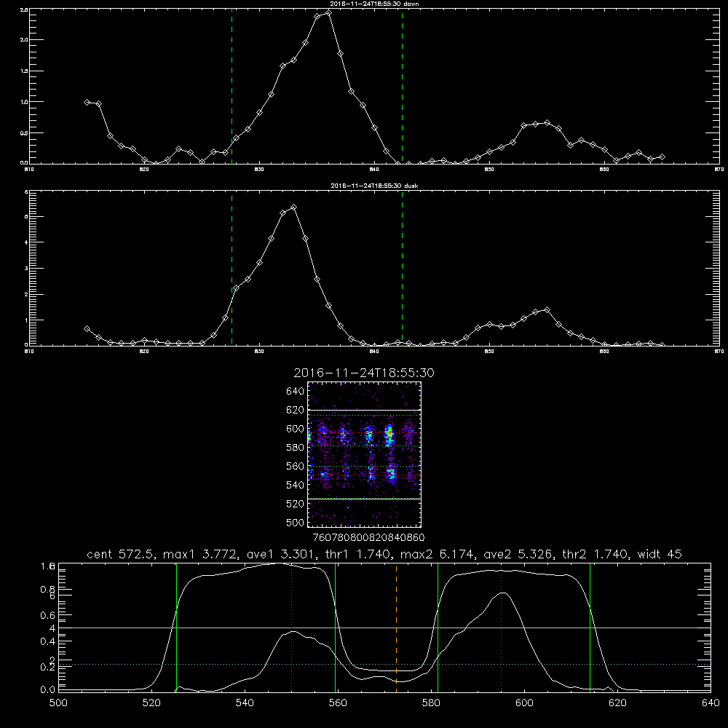
Task: Click the green solid boundary line near 525
Action: [x=176, y=628]
